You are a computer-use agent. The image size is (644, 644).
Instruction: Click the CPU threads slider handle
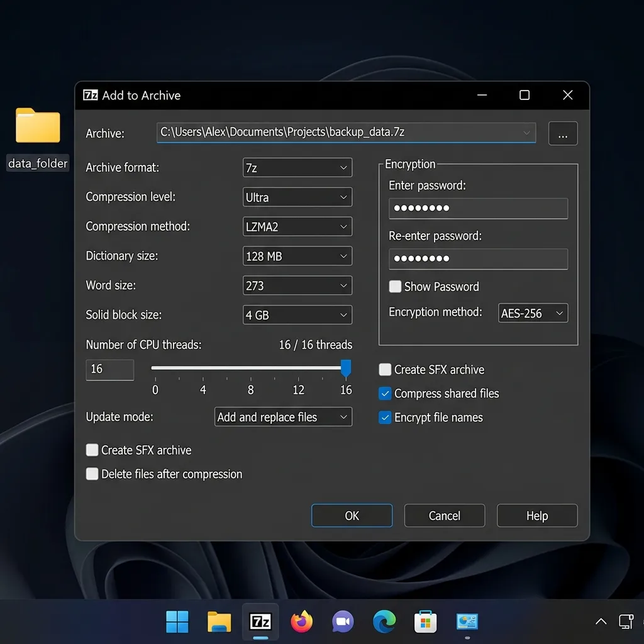pos(346,368)
